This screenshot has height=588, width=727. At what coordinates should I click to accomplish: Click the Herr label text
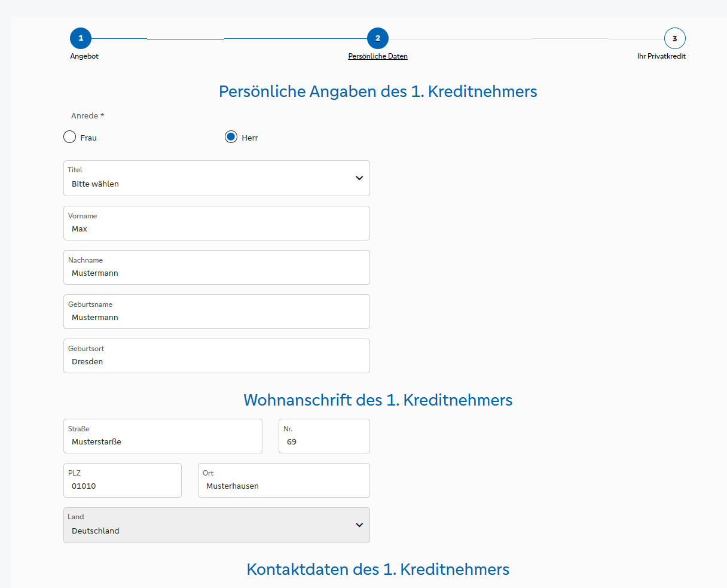[x=250, y=138]
